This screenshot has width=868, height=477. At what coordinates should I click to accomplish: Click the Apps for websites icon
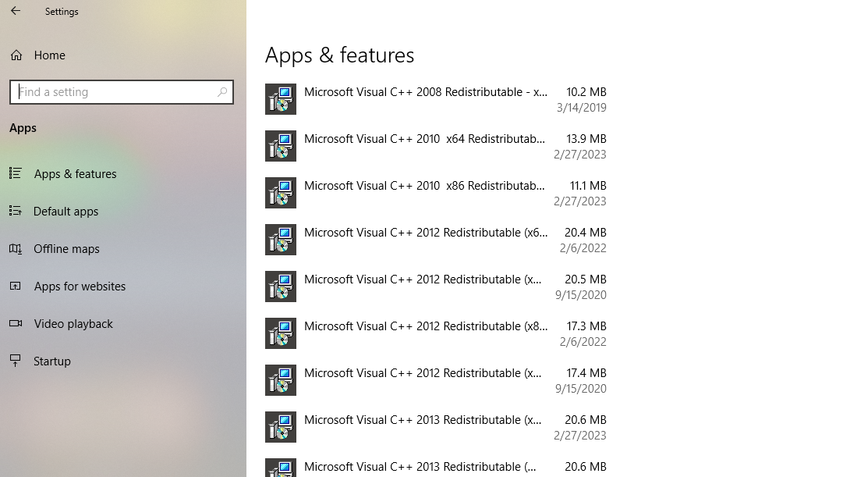pos(16,286)
